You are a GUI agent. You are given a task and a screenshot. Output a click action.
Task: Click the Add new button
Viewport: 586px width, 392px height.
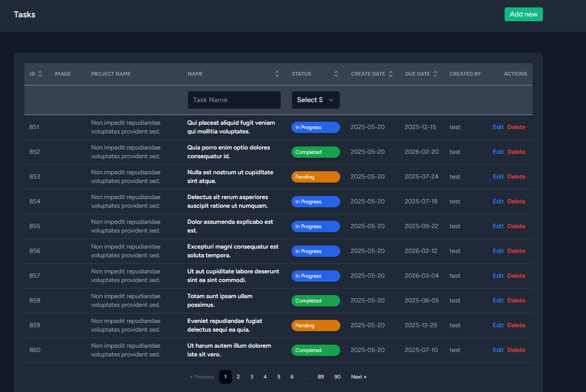(x=523, y=14)
